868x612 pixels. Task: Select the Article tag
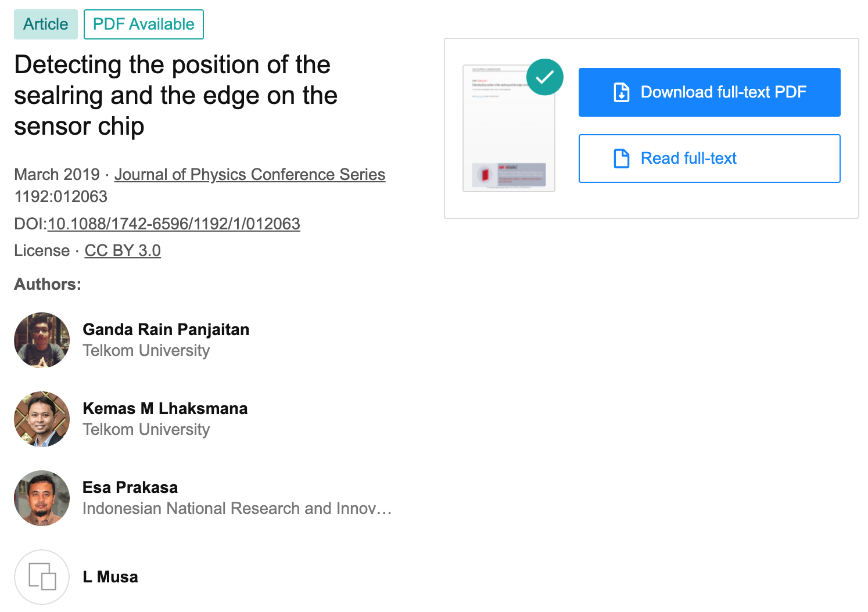coord(46,24)
